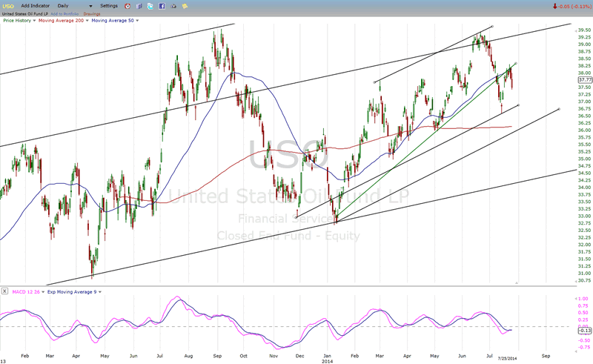Viewport: 593px width, 364px height.
Task: Open the Add Indicator menu
Action: (x=35, y=6)
